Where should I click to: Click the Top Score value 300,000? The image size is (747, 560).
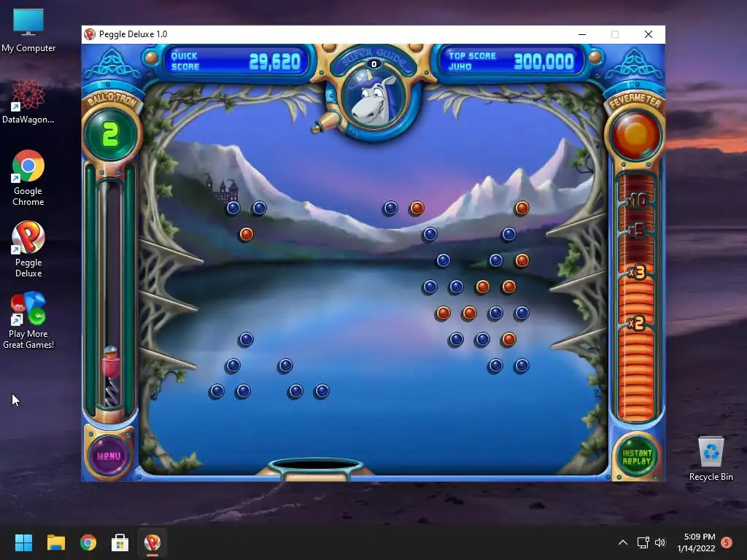tap(543, 61)
